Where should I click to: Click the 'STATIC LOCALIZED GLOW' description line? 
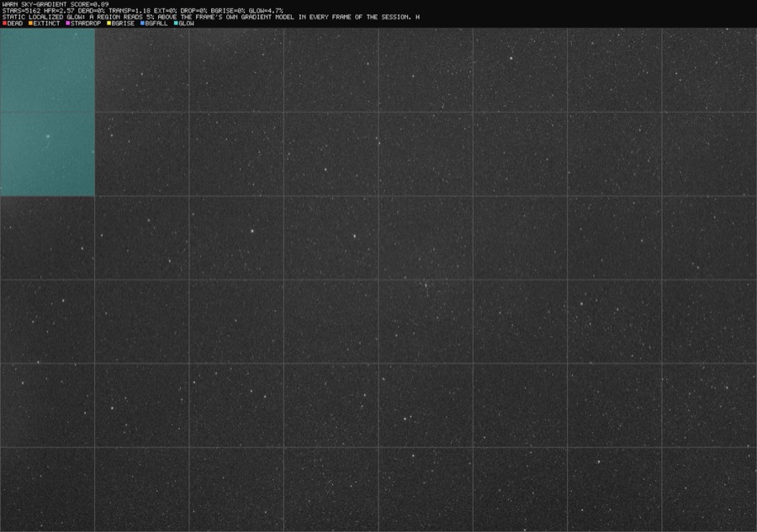(x=211, y=17)
